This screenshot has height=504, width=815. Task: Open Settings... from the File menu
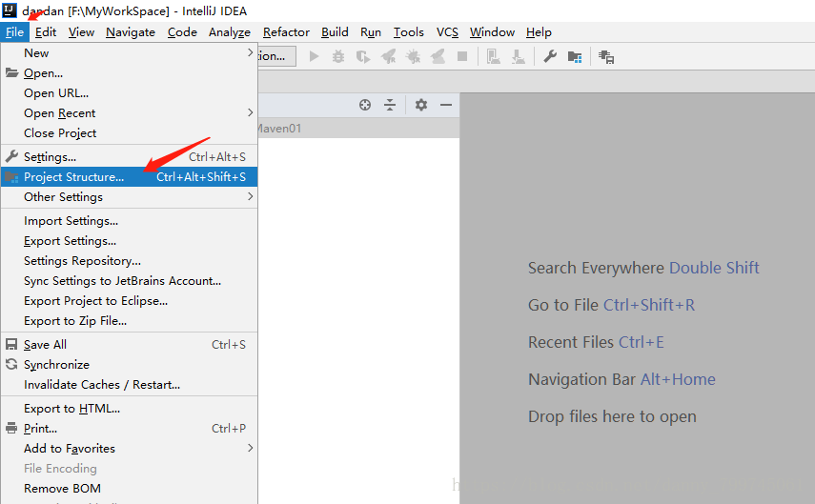click(x=129, y=157)
